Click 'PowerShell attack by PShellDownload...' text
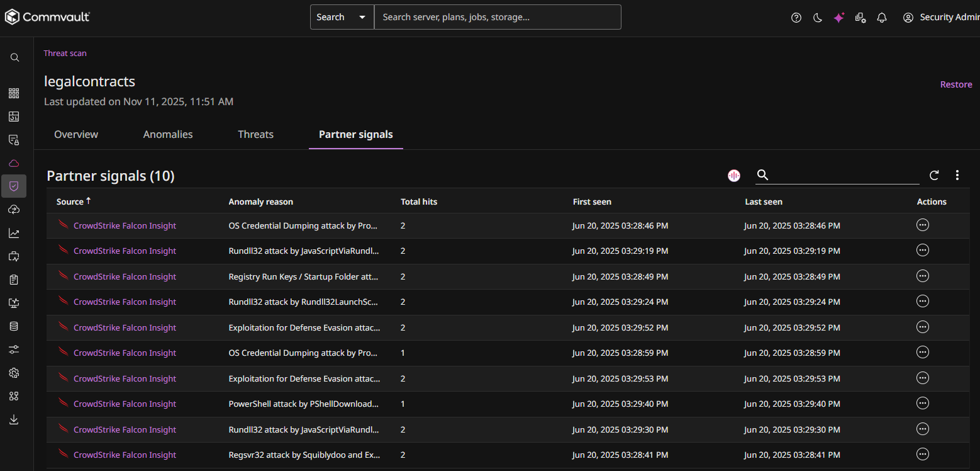980x471 pixels. coord(304,404)
